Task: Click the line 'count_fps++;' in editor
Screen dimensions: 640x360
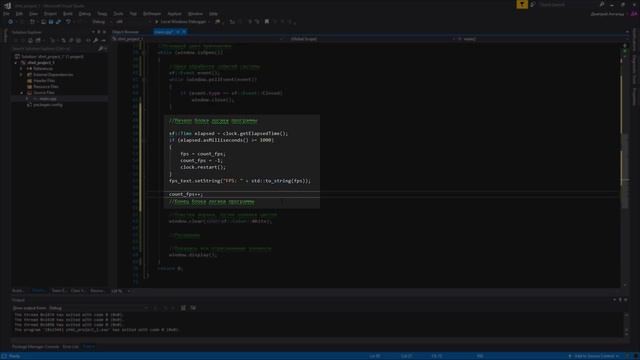Action: coord(186,194)
